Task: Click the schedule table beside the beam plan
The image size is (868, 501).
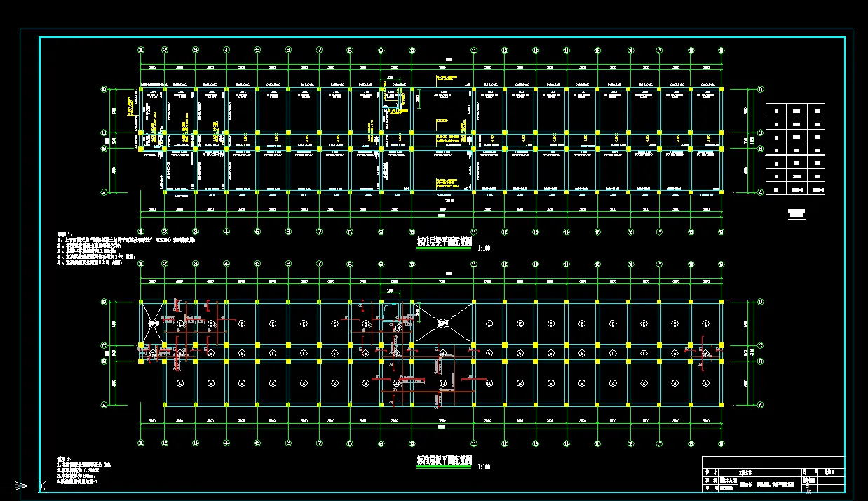Action: click(x=795, y=149)
